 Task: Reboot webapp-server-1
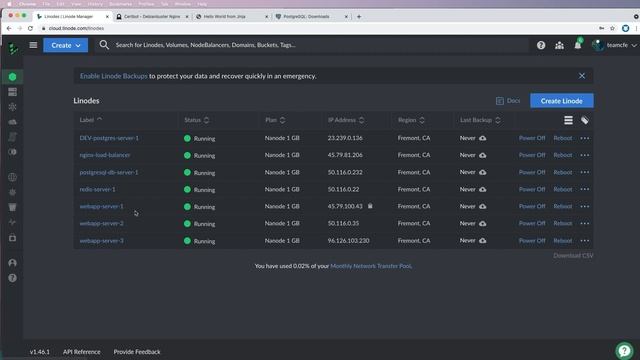[562, 207]
